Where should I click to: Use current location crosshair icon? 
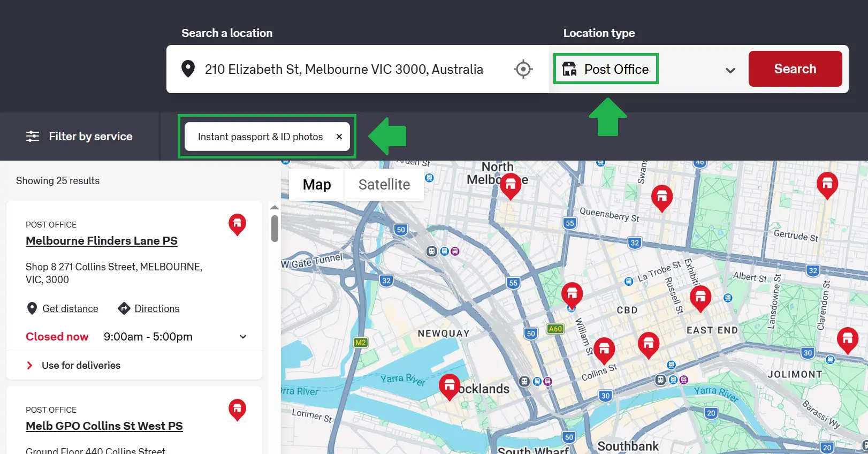click(523, 69)
